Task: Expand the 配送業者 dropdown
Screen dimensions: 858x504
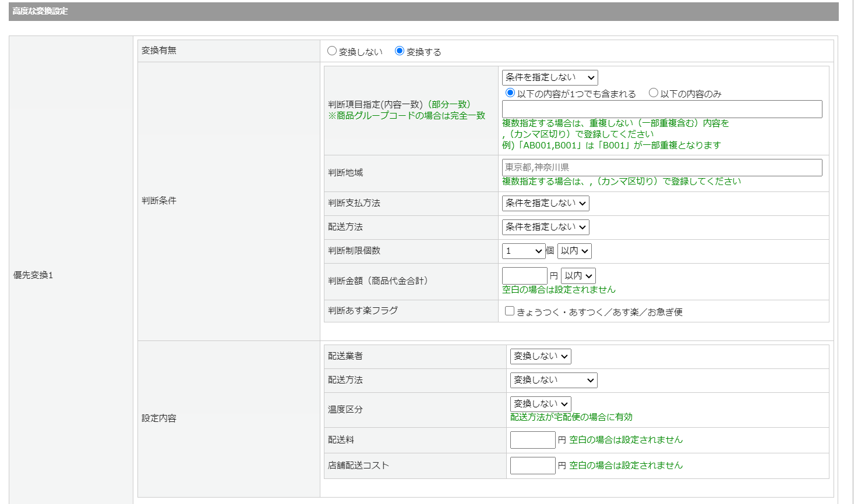Action: click(x=540, y=356)
